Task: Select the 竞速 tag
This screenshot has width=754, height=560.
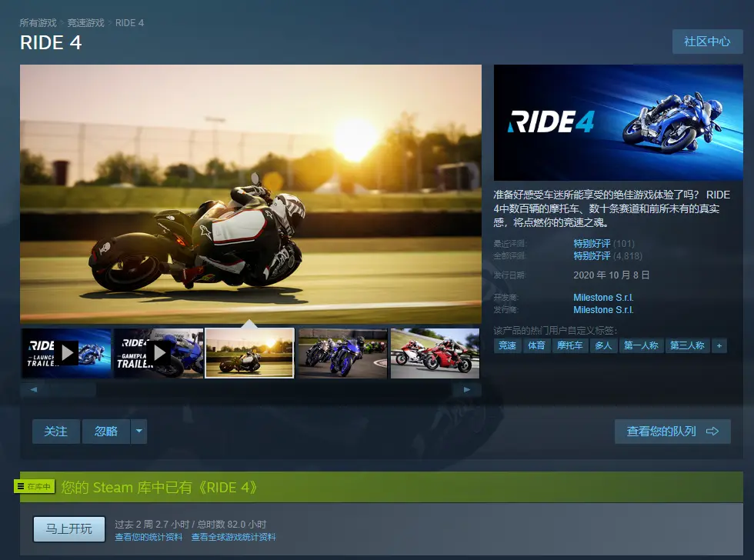Action: click(x=507, y=345)
